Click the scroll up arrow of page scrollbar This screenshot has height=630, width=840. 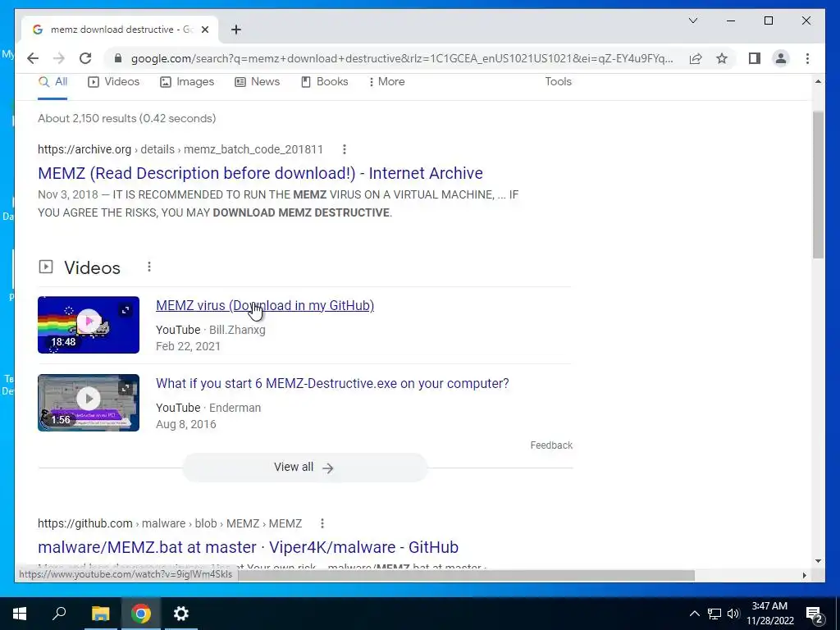818,81
